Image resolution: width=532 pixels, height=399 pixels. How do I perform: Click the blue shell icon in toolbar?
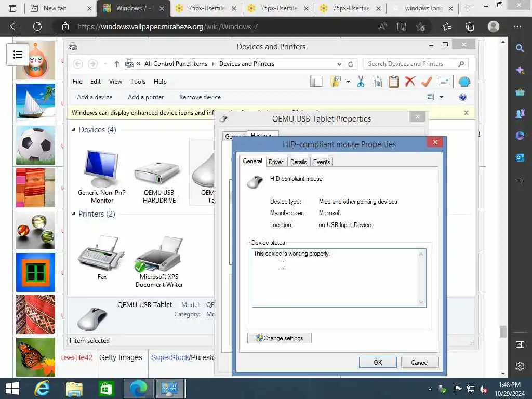[464, 82]
